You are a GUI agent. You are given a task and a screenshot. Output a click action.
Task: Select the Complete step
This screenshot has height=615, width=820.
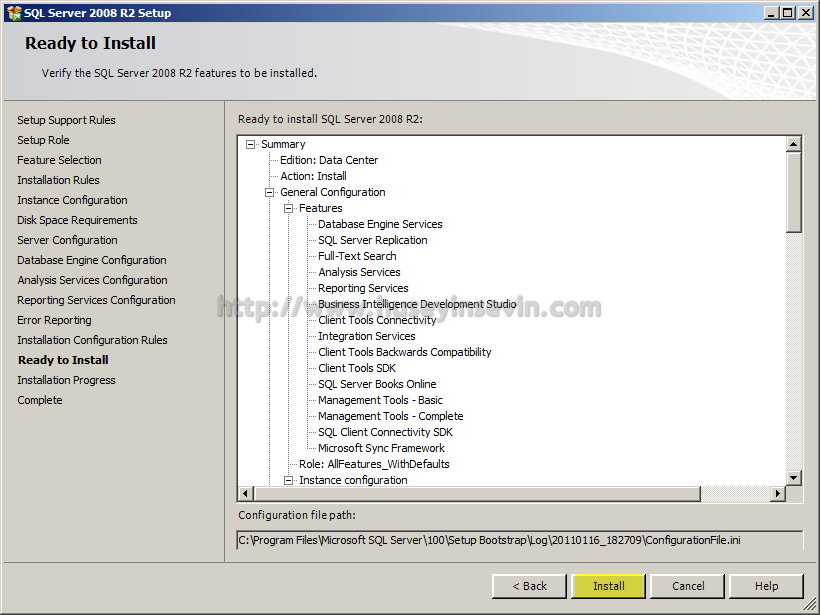pos(40,400)
